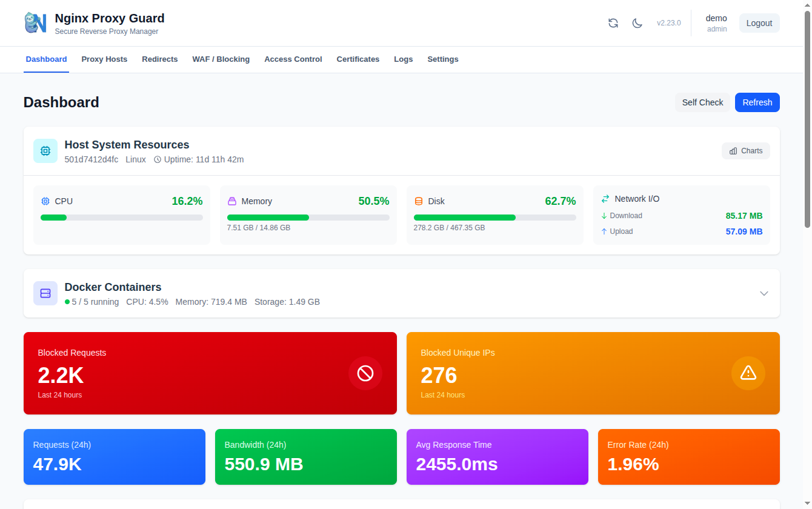This screenshot has width=812, height=509.
Task: Click the blocked circle icon on Blocked Requests
Action: tap(365, 373)
